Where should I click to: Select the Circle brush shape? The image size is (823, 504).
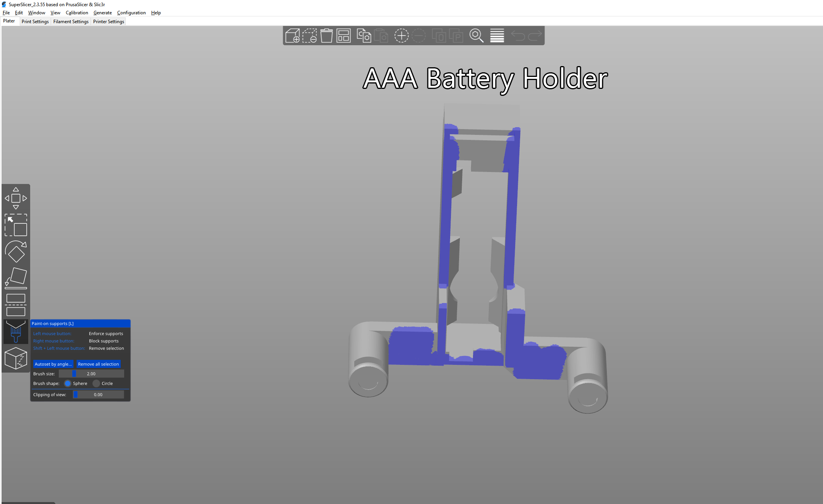[96, 383]
